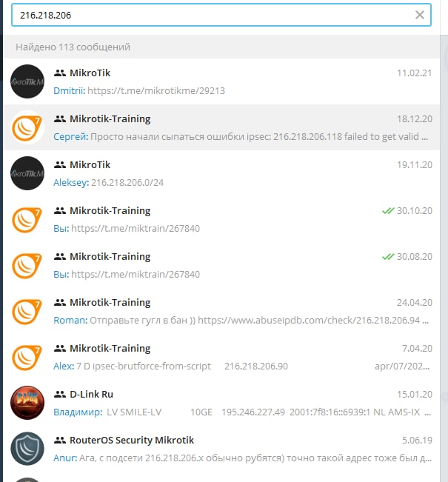Image resolution: width=448 pixels, height=482 pixels.
Task: Click group icon beside D-Link Ru
Action: [x=60, y=395]
